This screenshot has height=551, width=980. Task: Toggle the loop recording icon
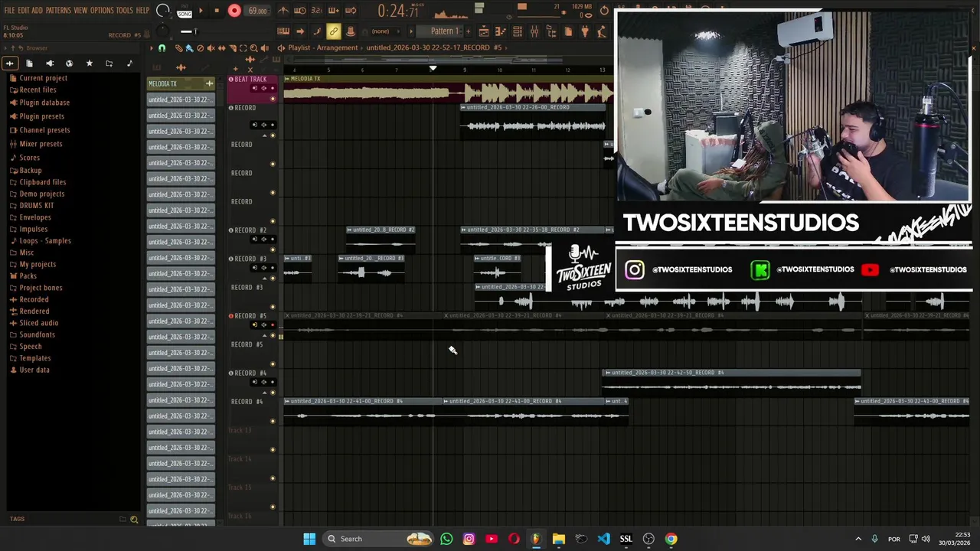coord(351,11)
